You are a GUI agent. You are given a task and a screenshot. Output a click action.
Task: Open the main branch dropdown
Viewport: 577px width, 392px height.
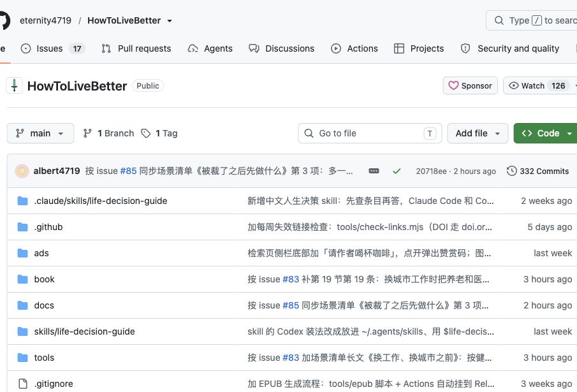point(40,133)
